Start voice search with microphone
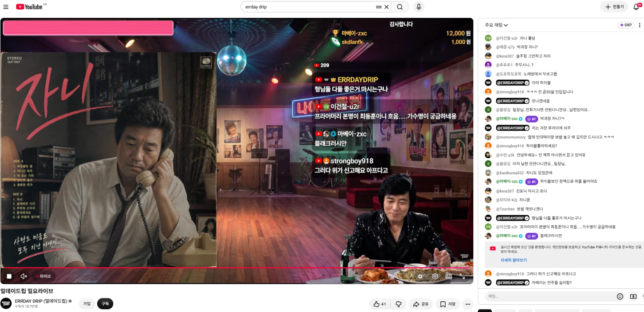 tap(419, 7)
